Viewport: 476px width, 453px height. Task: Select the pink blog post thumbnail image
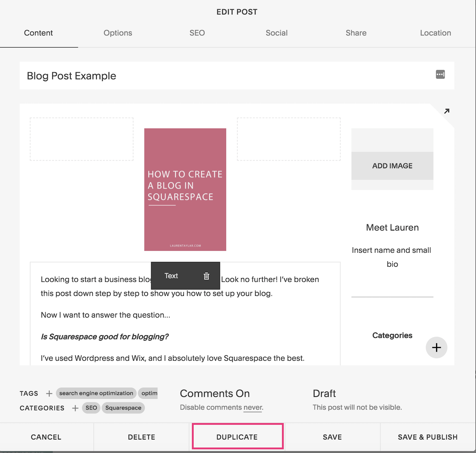(x=185, y=189)
